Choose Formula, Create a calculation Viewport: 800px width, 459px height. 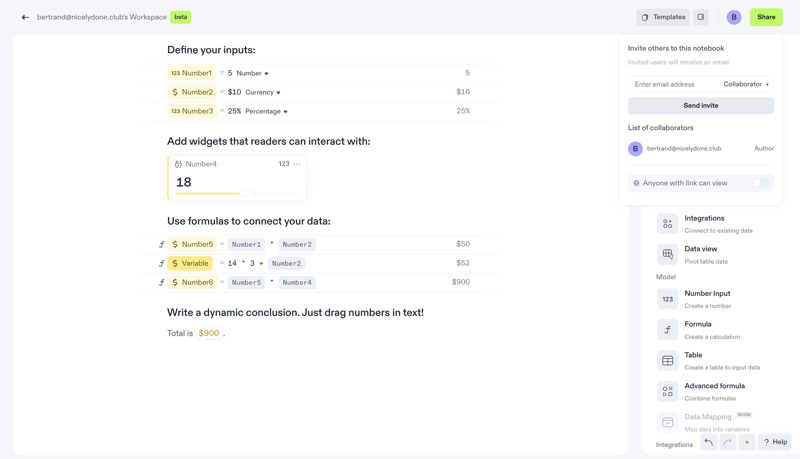pos(717,330)
